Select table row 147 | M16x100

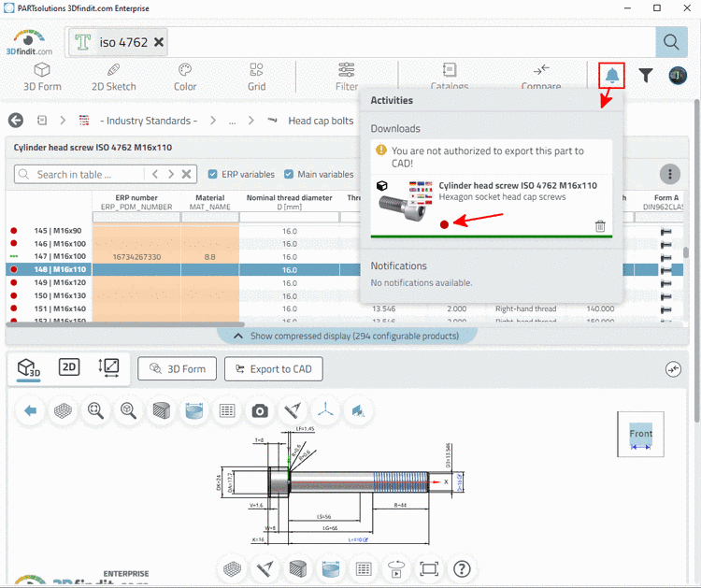click(x=60, y=257)
